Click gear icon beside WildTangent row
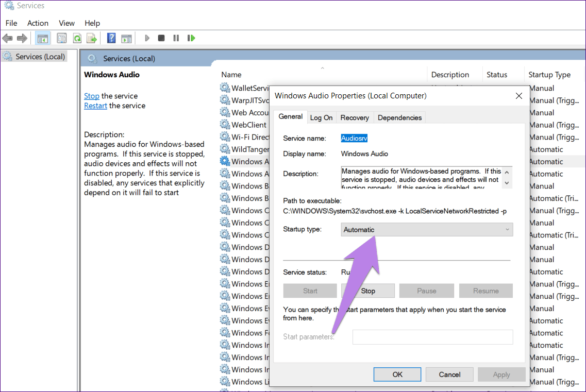The image size is (586, 392). [225, 149]
